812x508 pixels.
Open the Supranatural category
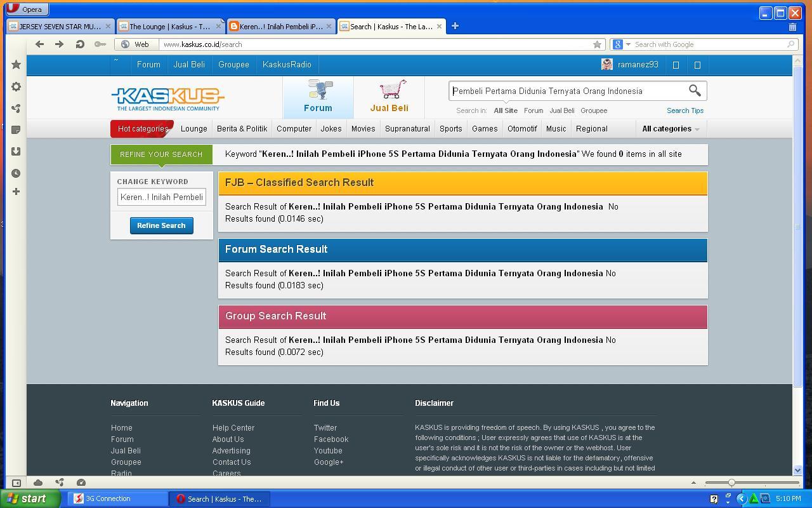(x=407, y=129)
